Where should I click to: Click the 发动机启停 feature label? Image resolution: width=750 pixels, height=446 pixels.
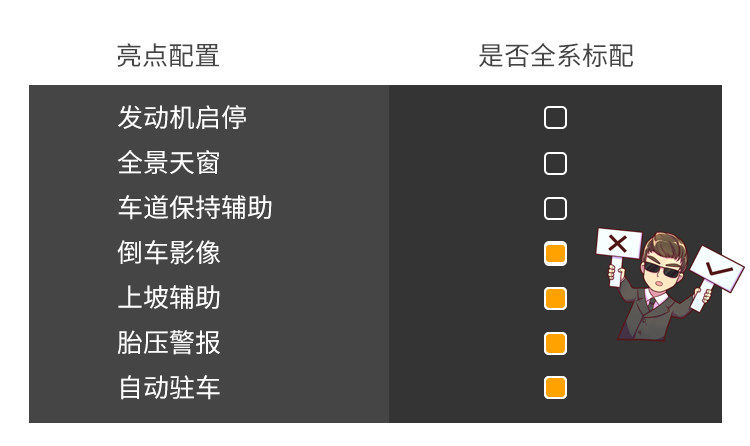tap(182, 118)
